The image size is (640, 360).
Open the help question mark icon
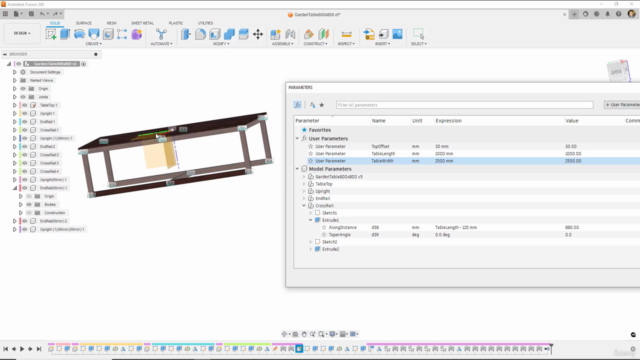pos(618,14)
